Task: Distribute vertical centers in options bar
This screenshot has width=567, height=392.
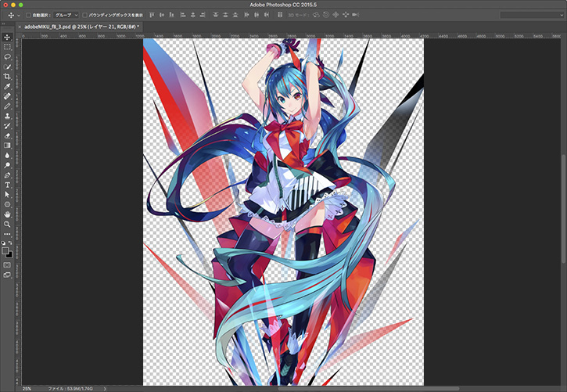Action: [x=225, y=15]
